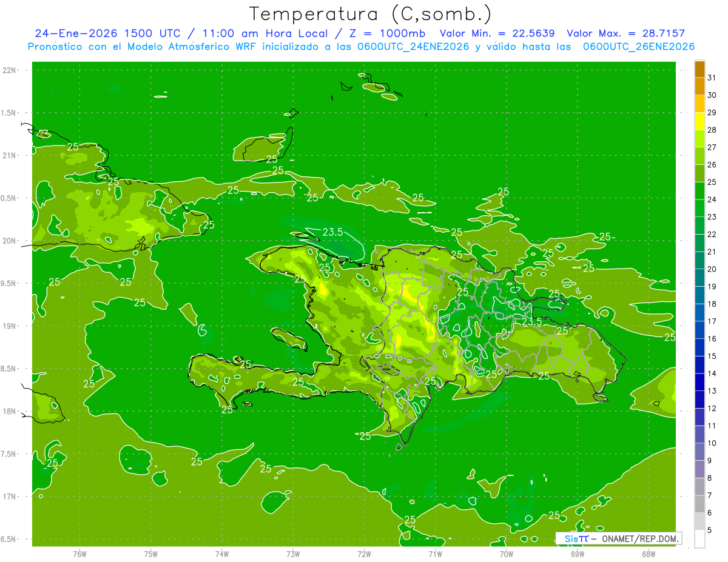The height and width of the screenshot is (562, 728).
Task: Pick the orange legend swatch between 30 and 31
Action: tap(699, 86)
